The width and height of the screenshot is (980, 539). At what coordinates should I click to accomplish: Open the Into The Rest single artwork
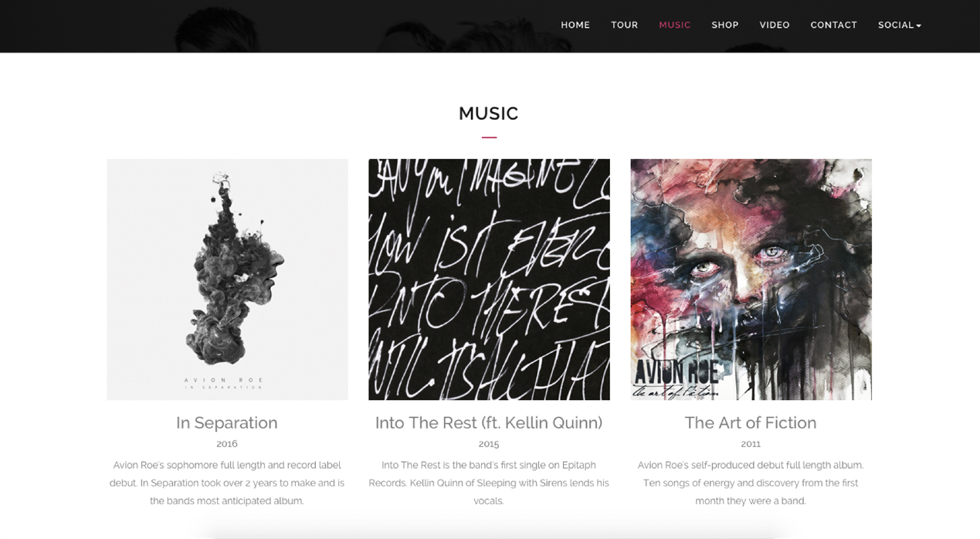(489, 280)
